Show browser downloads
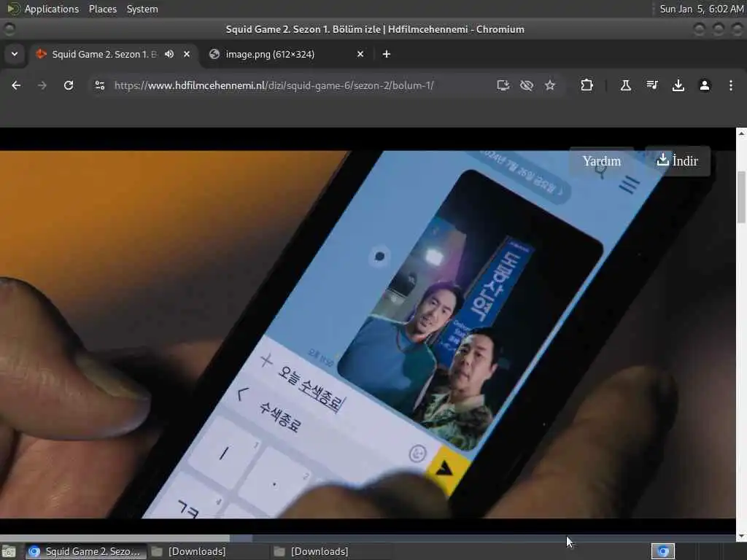This screenshot has width=747, height=560. click(678, 85)
